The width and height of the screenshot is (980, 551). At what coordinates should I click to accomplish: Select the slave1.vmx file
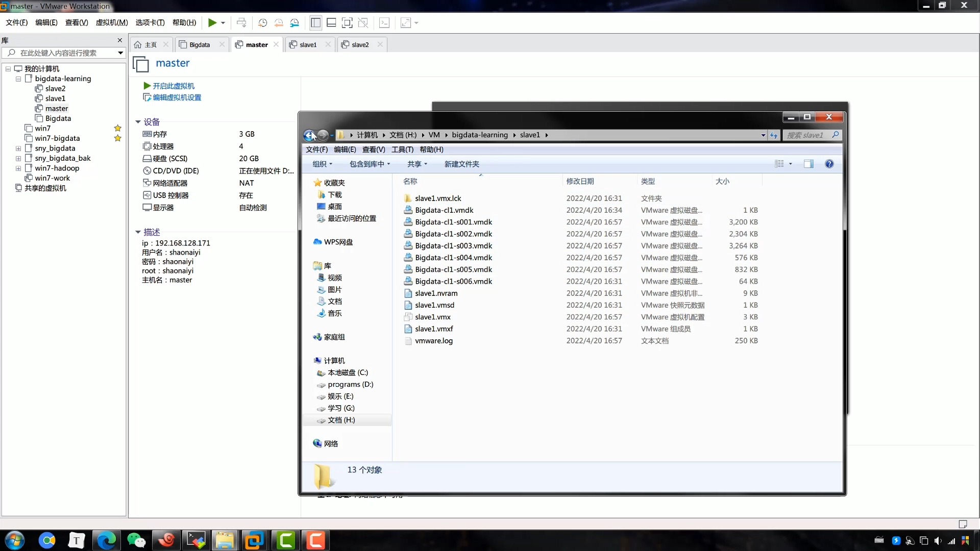(x=433, y=317)
